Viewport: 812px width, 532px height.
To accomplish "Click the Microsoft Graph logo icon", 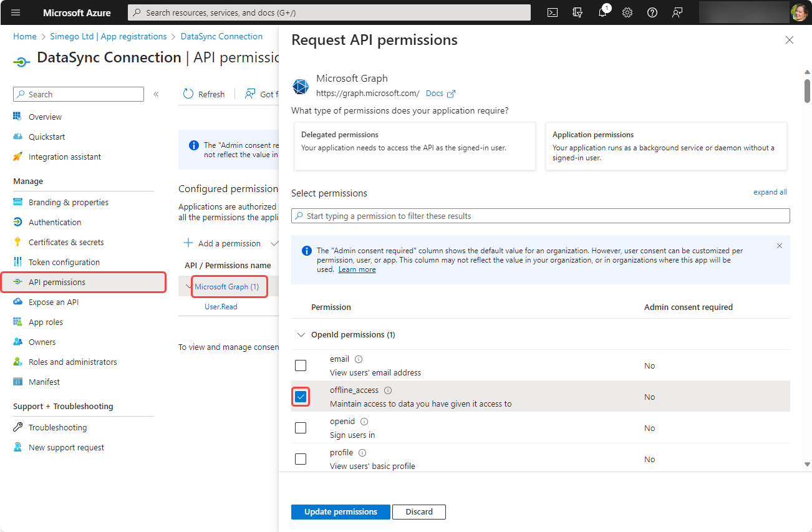I will click(301, 86).
